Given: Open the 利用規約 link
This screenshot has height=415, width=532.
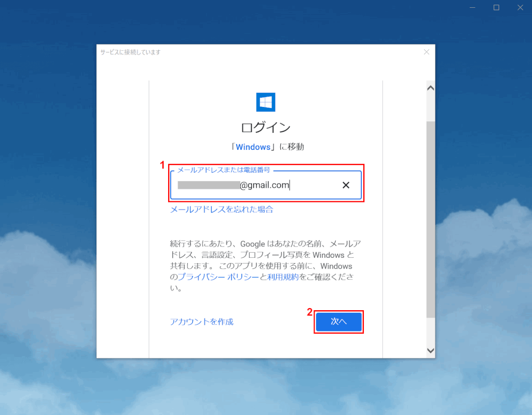Looking at the screenshot, I should click(x=283, y=277).
